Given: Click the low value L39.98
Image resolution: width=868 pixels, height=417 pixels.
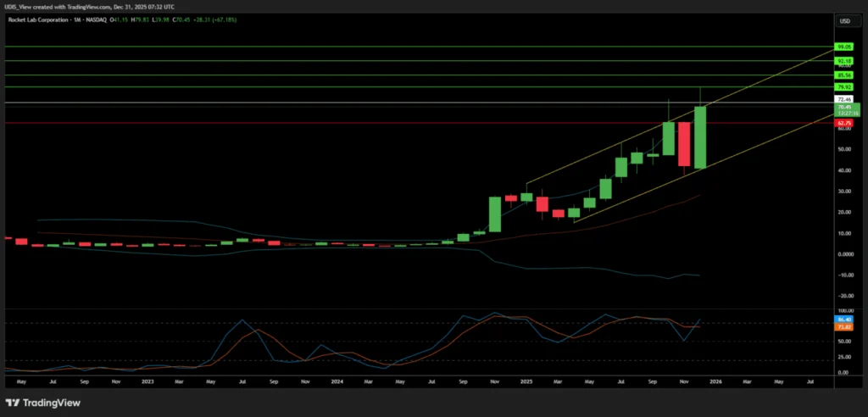Looking at the screenshot, I should click(x=161, y=19).
